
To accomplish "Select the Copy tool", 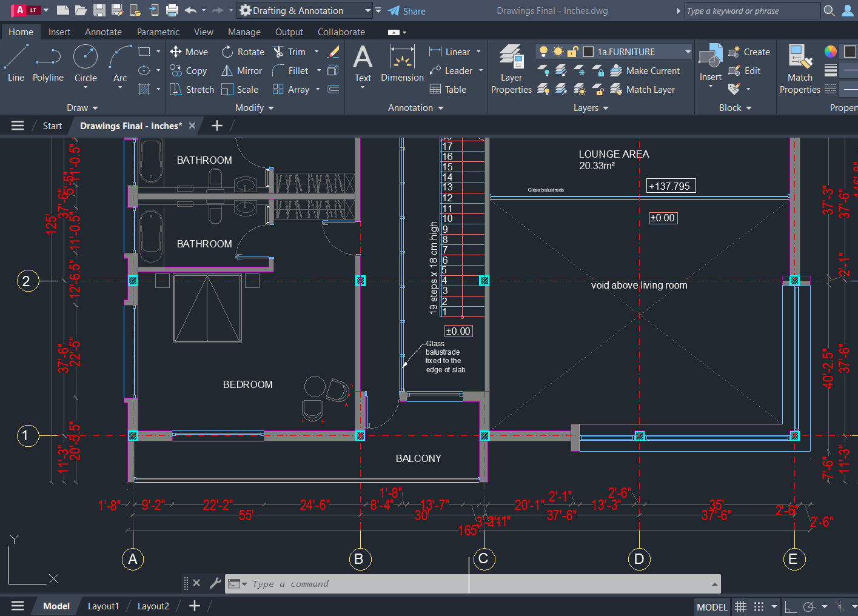I will pyautogui.click(x=189, y=71).
